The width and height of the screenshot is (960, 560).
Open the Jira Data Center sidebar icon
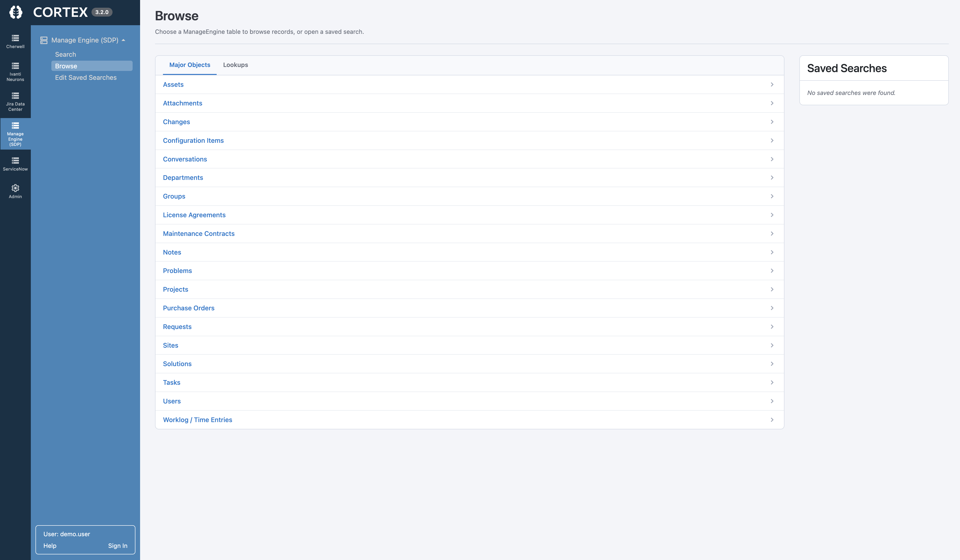(15, 102)
